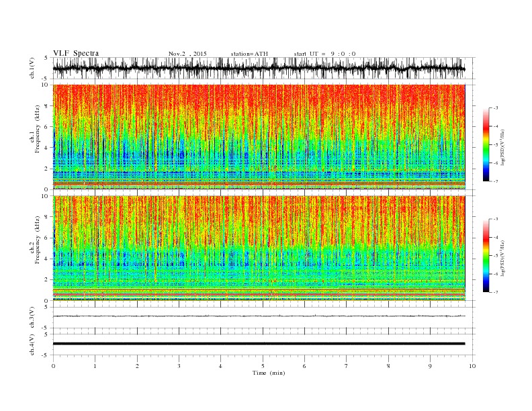Click the "ch.3(V)" axis label
This screenshot has width=532, height=411.
pyautogui.click(x=32, y=318)
